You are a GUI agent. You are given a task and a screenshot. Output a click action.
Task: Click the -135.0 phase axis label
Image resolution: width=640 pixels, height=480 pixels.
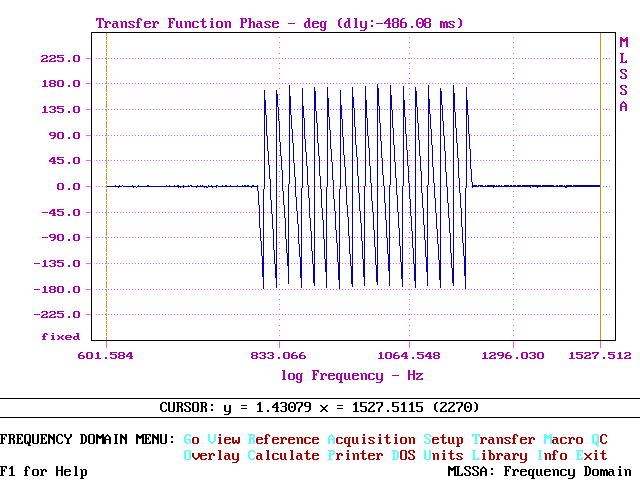(57, 264)
